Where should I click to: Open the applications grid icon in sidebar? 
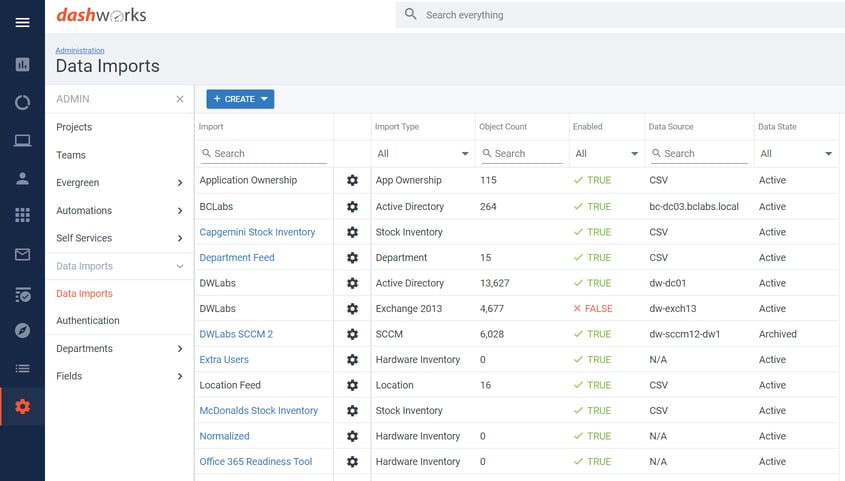click(22, 216)
